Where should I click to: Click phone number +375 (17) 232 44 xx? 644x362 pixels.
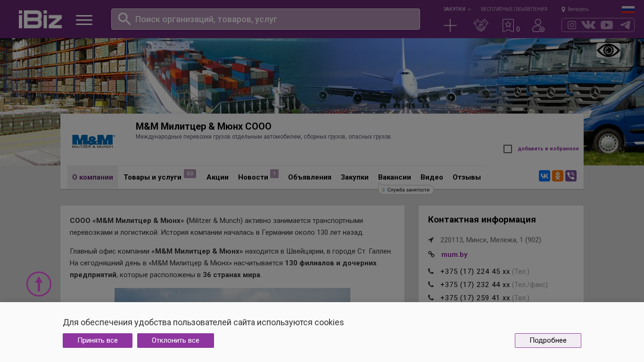475,285
